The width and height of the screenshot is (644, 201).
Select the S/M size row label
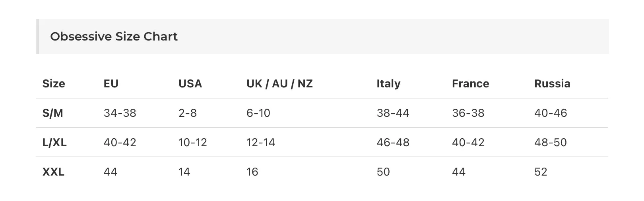pyautogui.click(x=52, y=113)
